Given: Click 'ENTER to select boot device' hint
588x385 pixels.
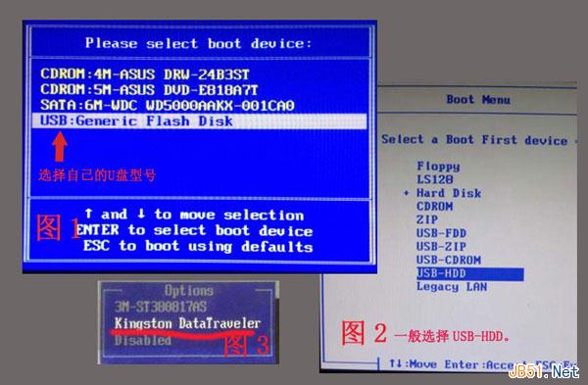Looking at the screenshot, I should [x=194, y=230].
